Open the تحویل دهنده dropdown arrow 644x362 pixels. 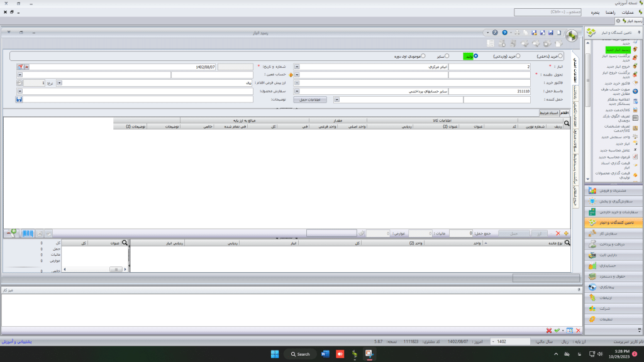point(297,75)
